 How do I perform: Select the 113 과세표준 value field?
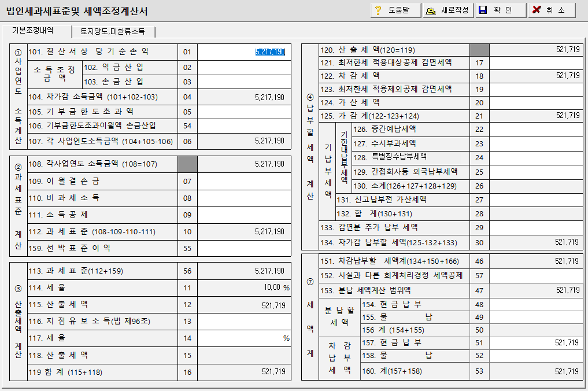pyautogui.click(x=244, y=271)
